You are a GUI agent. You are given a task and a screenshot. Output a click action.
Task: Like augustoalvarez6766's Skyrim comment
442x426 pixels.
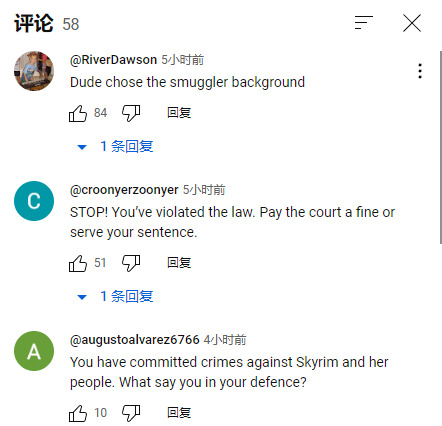click(x=78, y=413)
